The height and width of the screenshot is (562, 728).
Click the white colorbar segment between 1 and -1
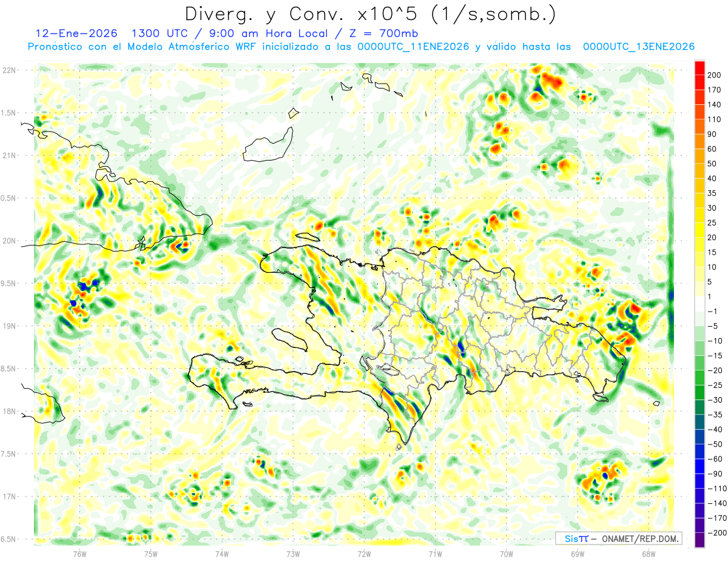(x=699, y=304)
